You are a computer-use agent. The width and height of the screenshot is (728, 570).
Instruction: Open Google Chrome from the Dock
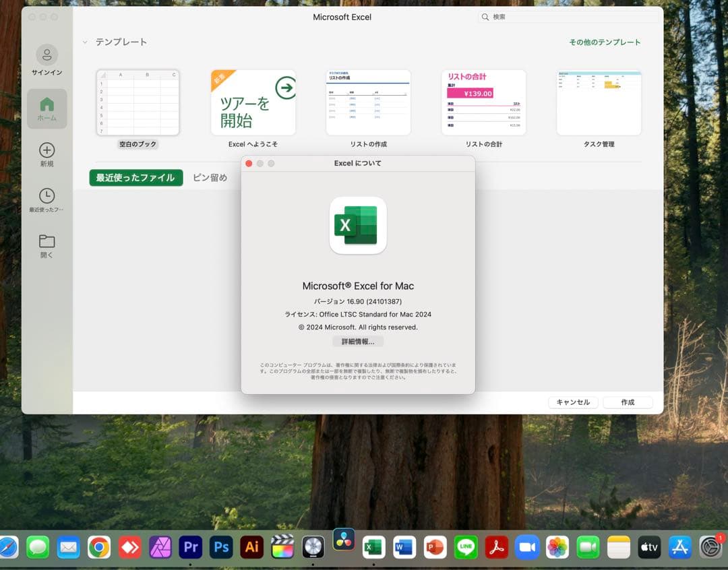pos(99,548)
